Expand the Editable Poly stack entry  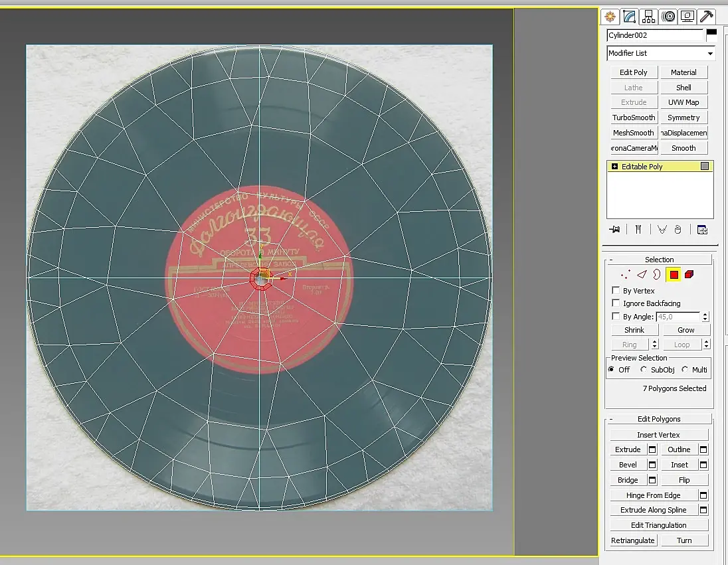614,167
